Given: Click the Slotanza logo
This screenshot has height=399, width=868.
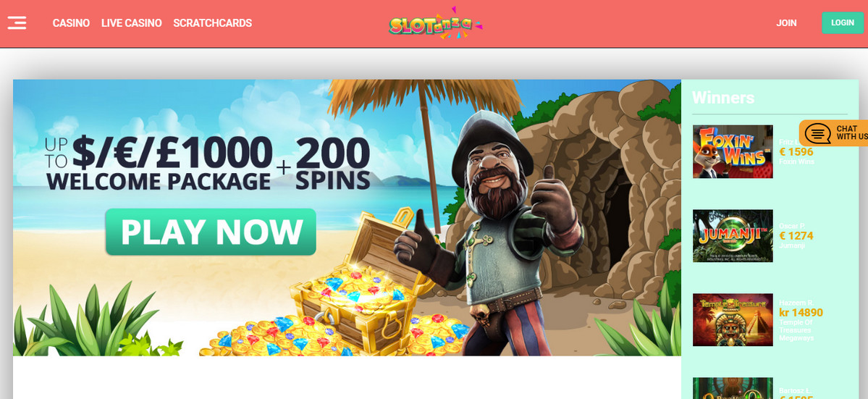Looking at the screenshot, I should [x=436, y=23].
